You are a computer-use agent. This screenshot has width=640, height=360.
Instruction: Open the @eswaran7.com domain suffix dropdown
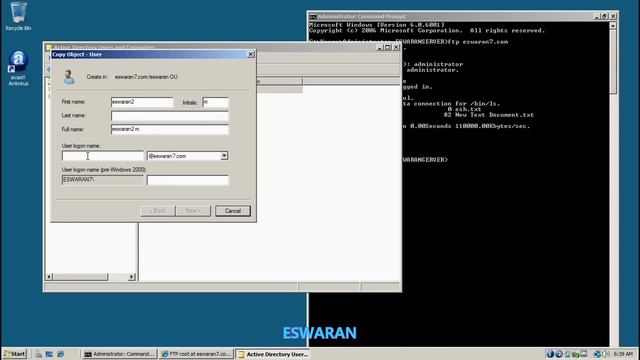click(224, 156)
